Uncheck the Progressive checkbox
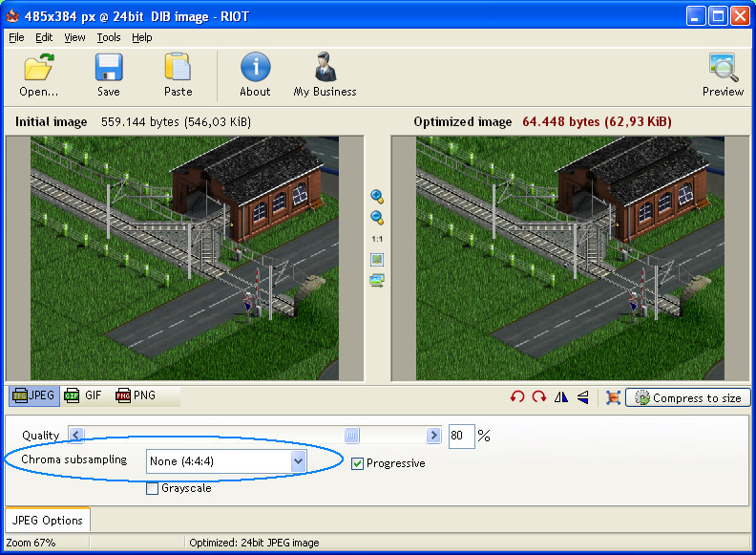Screen dimensions: 756x555 pos(357,463)
